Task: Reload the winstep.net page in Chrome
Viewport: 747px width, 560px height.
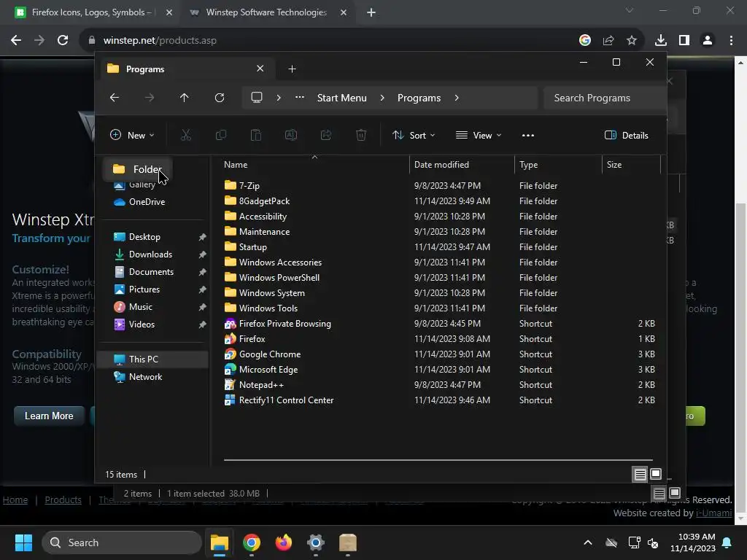Action: 63,41
